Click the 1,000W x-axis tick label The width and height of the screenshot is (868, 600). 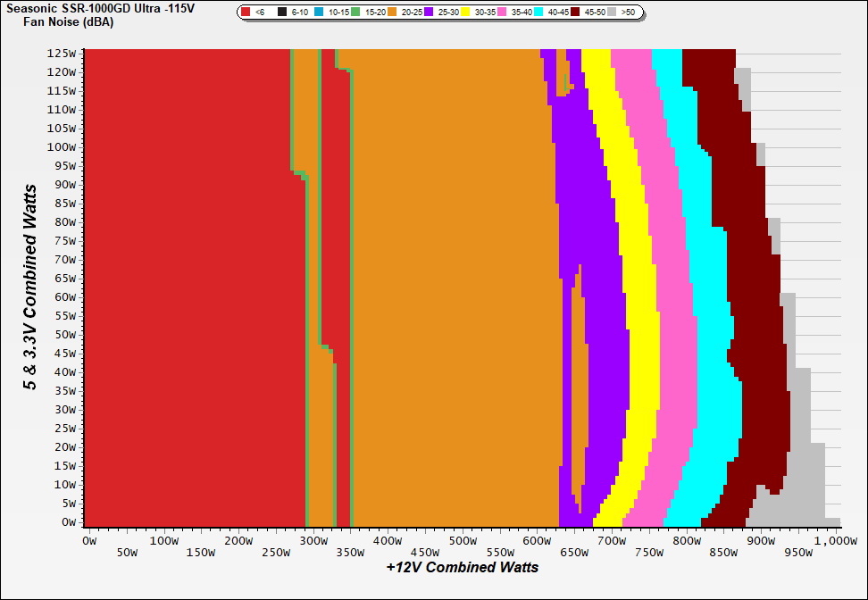pos(835,541)
